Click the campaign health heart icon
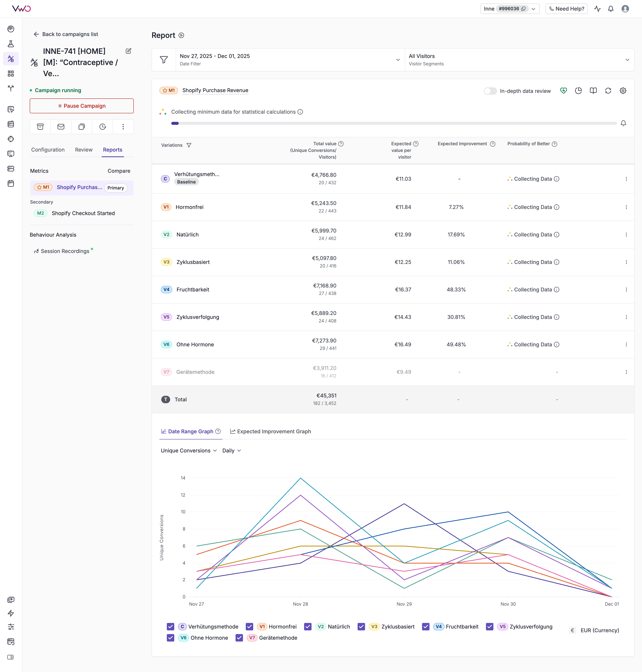Screen dimensions: 642x672 click(x=563, y=91)
